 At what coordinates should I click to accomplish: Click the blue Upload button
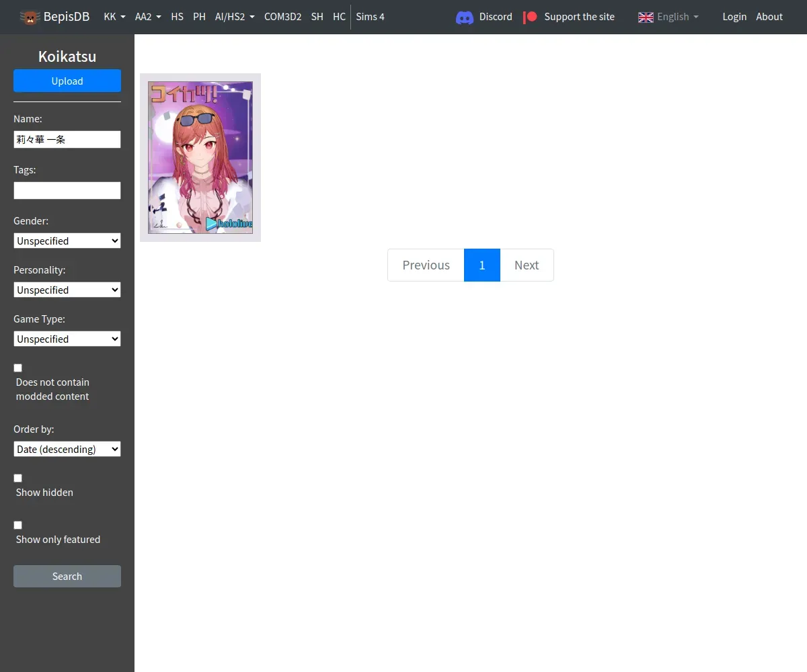[67, 81]
